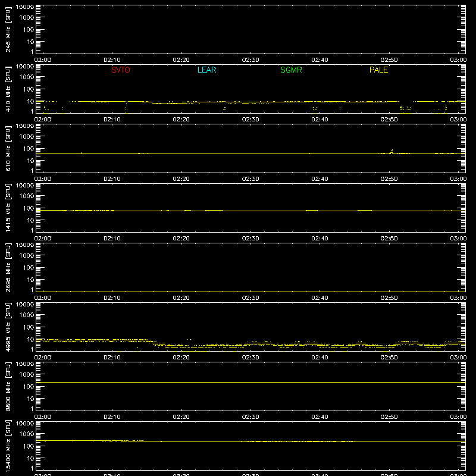Click the 1000 value on 410 MHz axis

pyautogui.click(x=27, y=77)
